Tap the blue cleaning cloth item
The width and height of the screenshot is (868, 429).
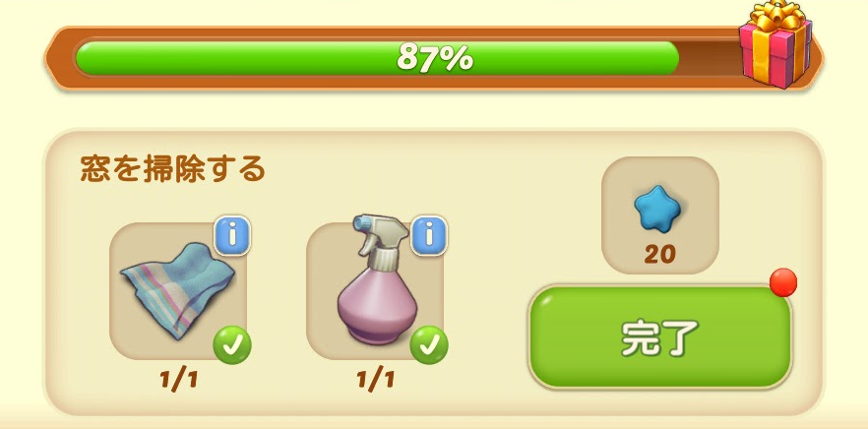pos(177,290)
